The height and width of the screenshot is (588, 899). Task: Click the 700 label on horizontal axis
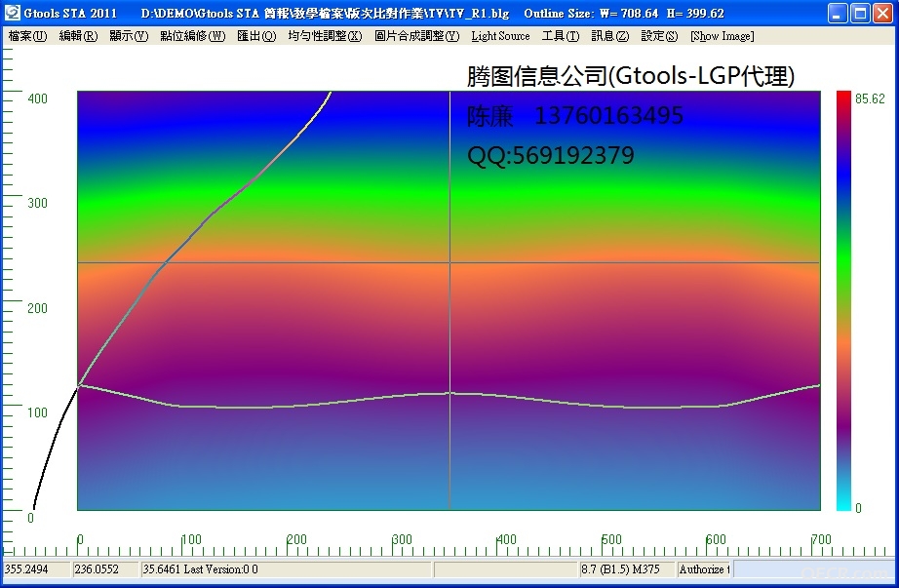click(821, 539)
